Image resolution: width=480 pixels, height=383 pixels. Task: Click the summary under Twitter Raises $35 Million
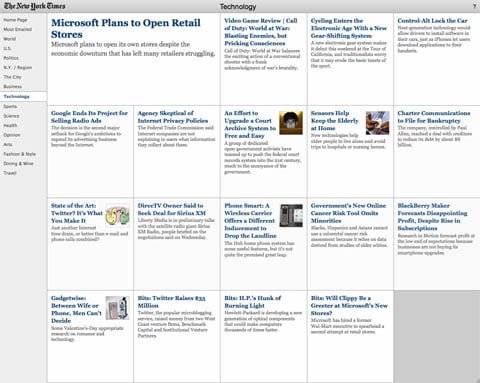pyautogui.click(x=176, y=324)
